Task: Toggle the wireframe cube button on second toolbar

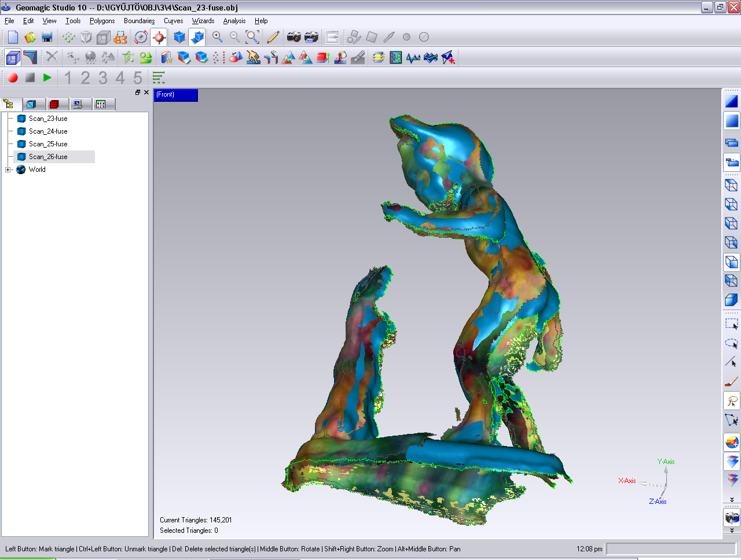Action: click(x=13, y=57)
